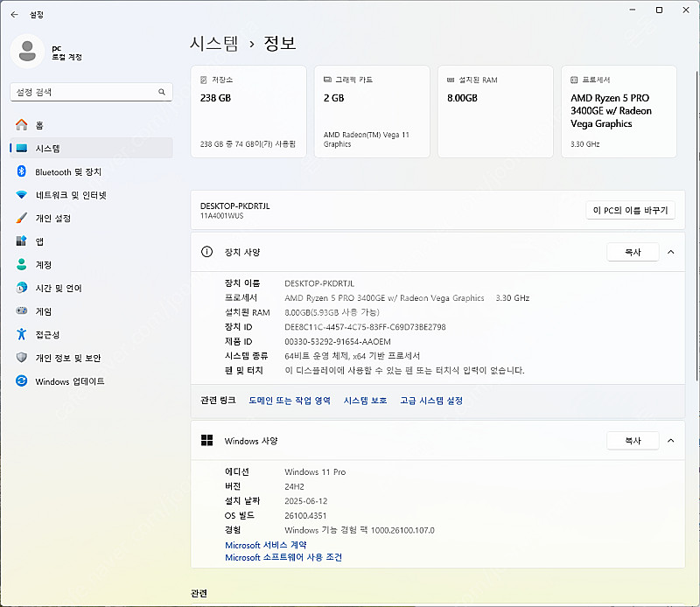
Task: Open 도메인 또는 작업 영역 link
Action: coord(290,401)
